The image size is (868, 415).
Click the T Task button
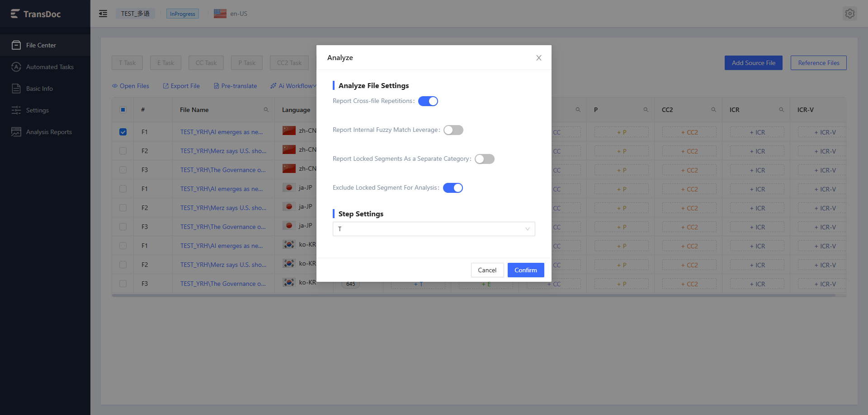127,63
